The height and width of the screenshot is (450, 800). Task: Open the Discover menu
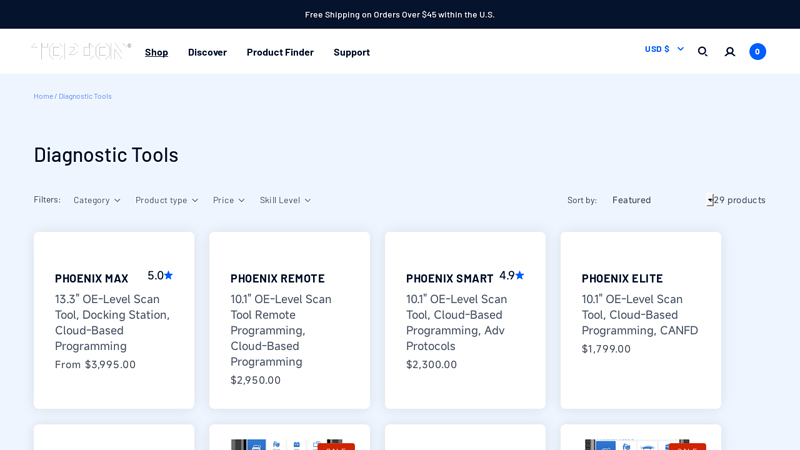coord(207,52)
